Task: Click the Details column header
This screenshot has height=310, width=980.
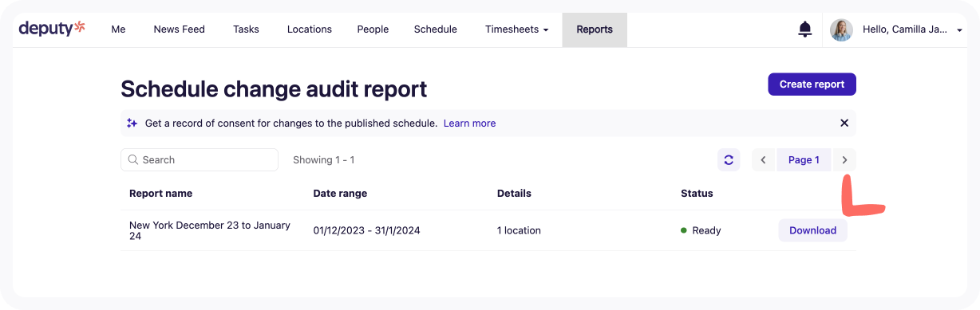Action: [x=514, y=193]
